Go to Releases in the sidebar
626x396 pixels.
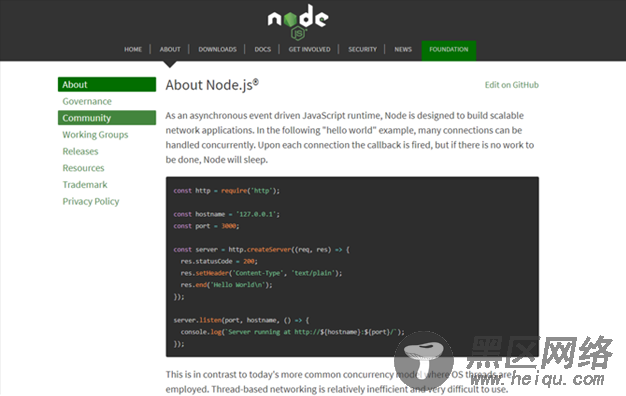(x=80, y=151)
